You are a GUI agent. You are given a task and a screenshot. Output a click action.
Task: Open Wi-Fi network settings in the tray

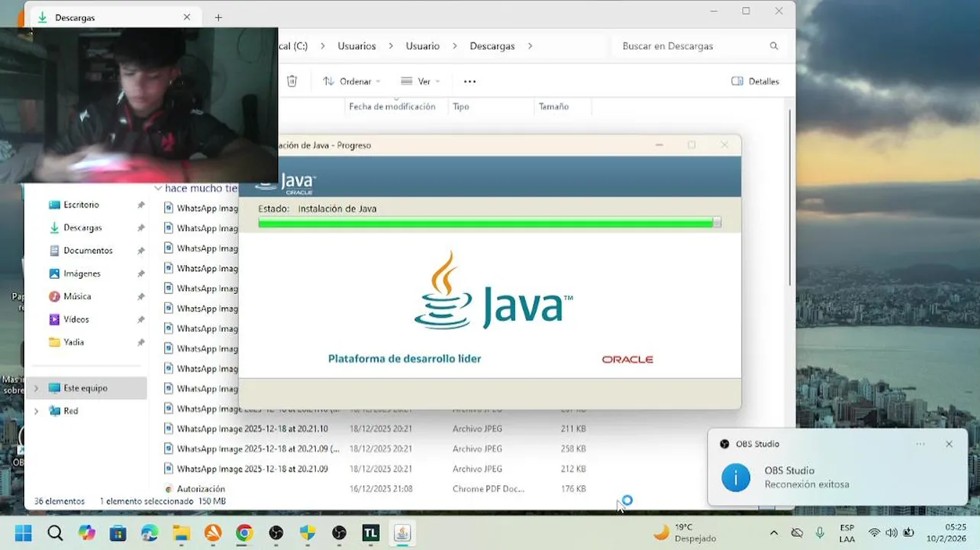(x=875, y=532)
